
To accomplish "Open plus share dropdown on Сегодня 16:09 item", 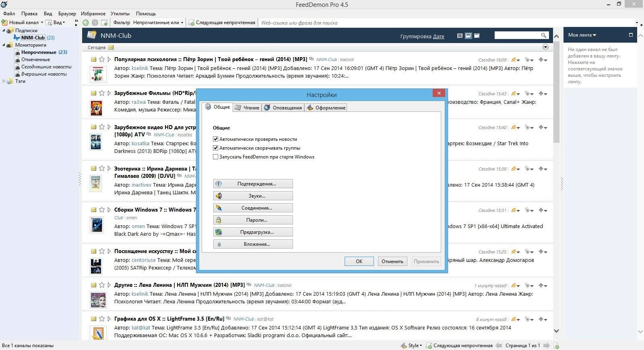I will click(543, 60).
